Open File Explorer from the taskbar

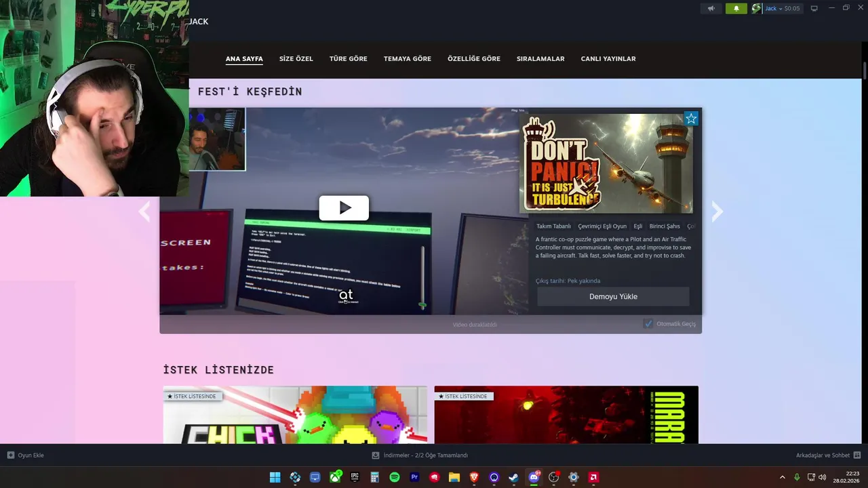454,477
